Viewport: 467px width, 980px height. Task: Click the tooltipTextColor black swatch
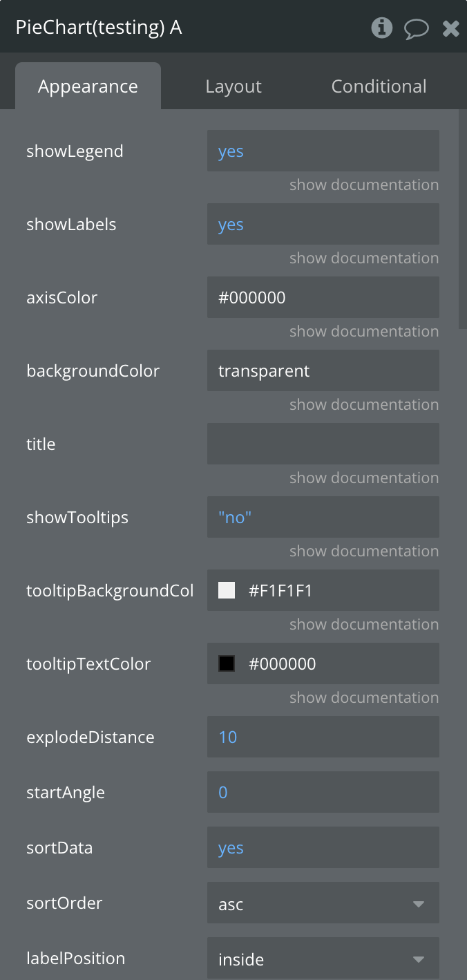(x=227, y=663)
